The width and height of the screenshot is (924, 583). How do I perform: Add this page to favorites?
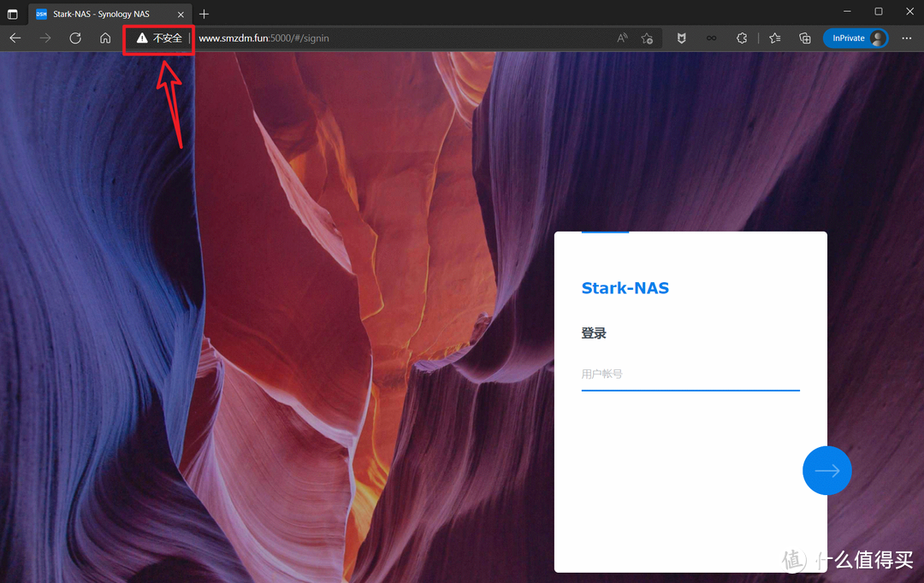[x=647, y=38]
